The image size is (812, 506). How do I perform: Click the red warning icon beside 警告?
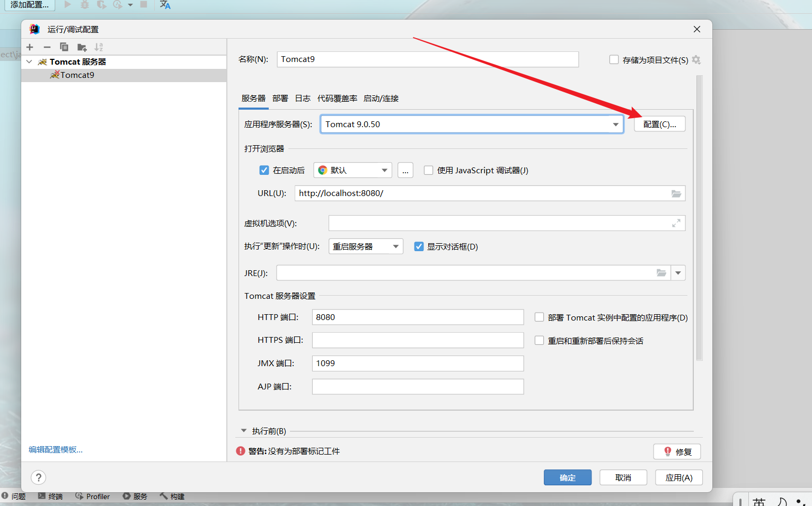[241, 451]
